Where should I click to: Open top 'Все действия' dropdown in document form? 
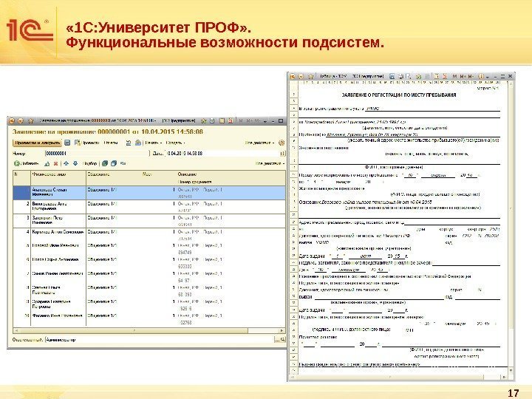tap(259, 143)
